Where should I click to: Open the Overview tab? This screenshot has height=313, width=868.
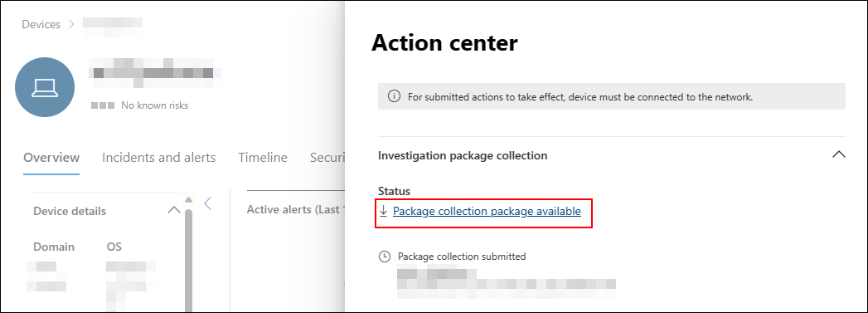(x=51, y=158)
